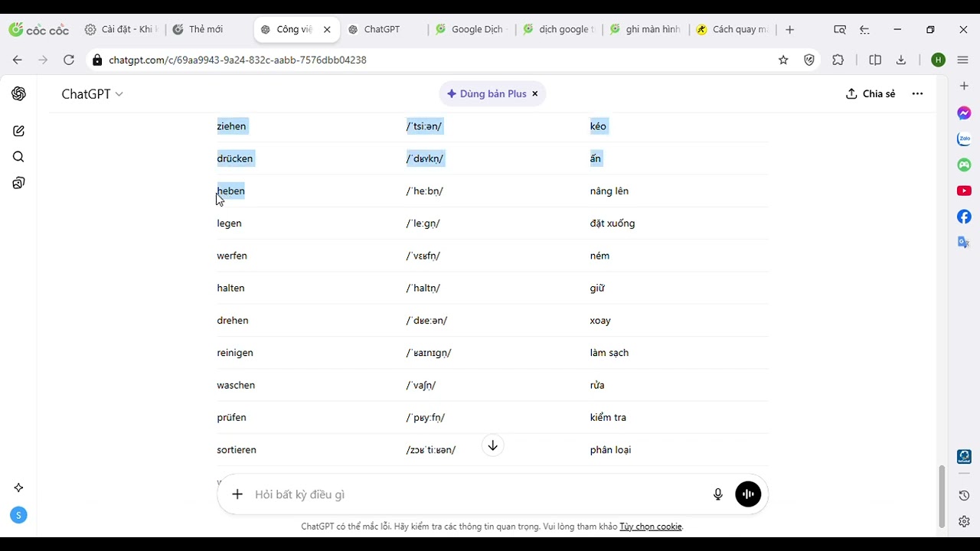Bookmark this page with the star icon

point(783,60)
